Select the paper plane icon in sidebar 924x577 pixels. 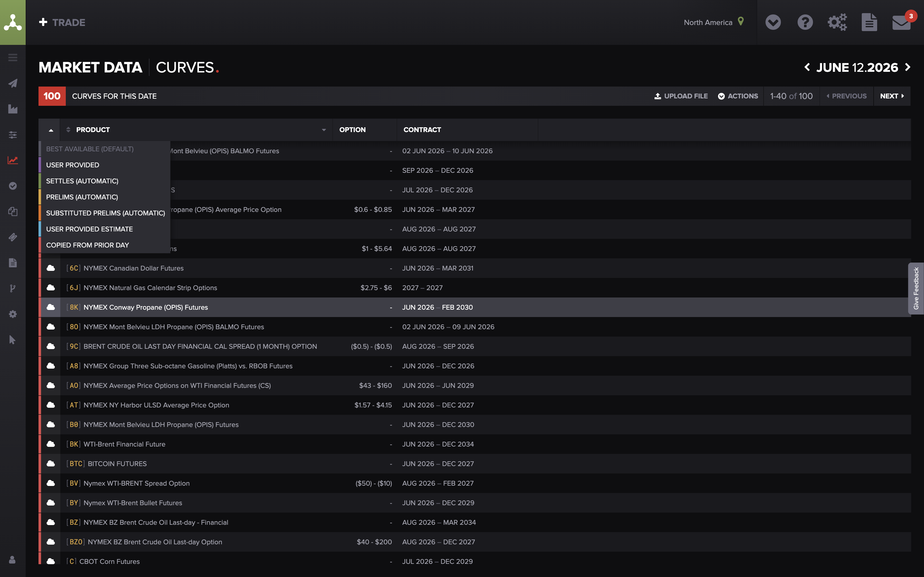pos(13,83)
